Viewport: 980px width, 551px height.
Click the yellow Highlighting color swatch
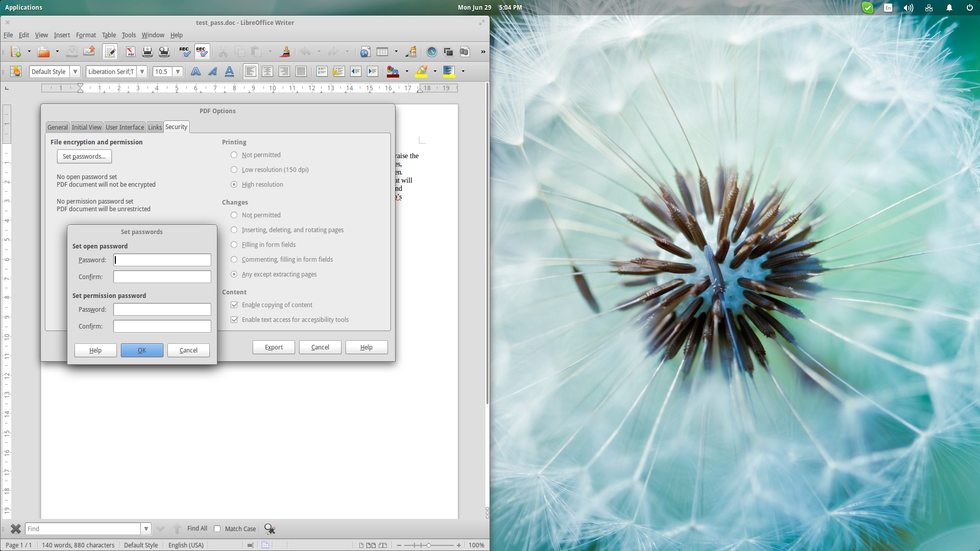(x=422, y=71)
